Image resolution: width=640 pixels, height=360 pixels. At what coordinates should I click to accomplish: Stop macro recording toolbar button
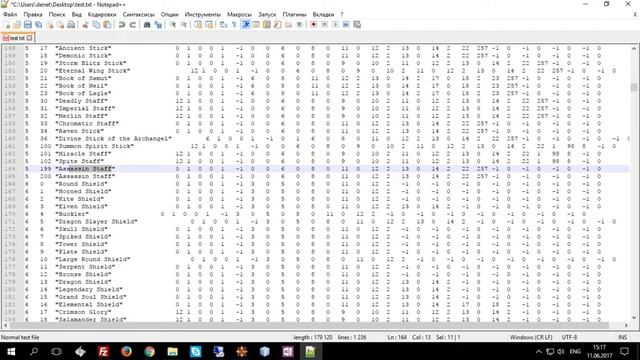point(324,25)
